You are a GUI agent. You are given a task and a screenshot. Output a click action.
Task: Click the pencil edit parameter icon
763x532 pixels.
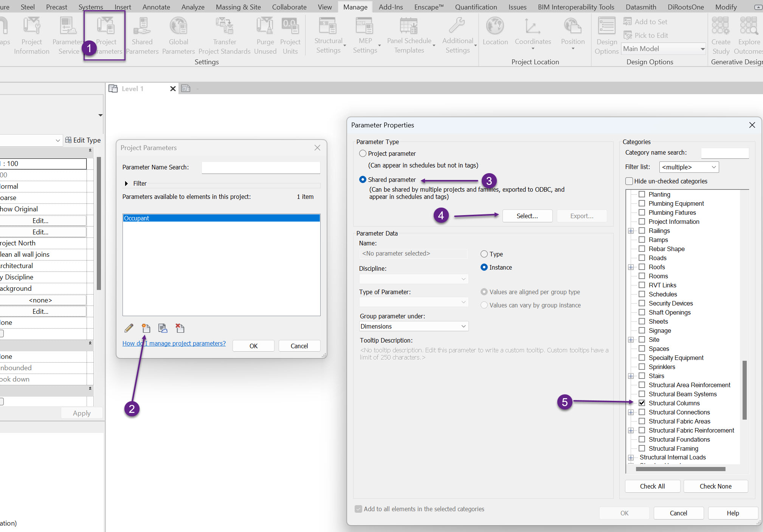tap(129, 328)
